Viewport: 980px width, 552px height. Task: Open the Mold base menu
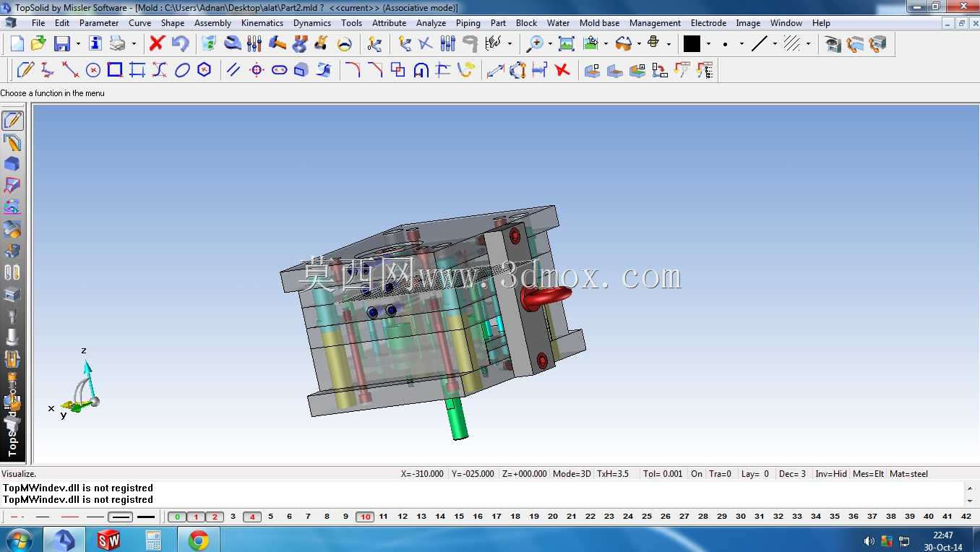pyautogui.click(x=600, y=23)
